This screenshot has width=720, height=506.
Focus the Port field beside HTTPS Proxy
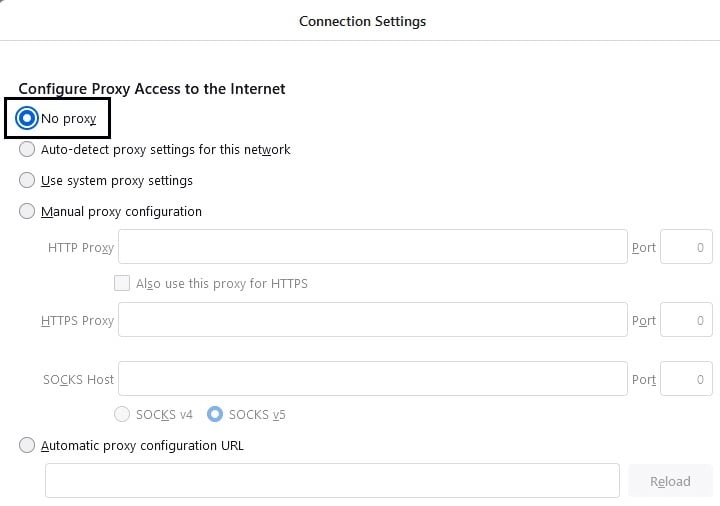686,320
